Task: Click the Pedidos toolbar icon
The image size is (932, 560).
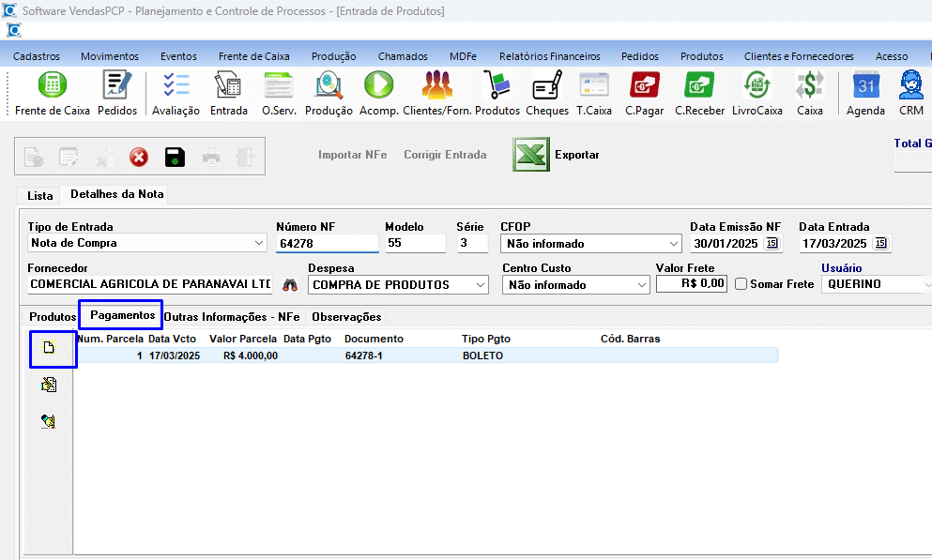Action: [x=117, y=86]
